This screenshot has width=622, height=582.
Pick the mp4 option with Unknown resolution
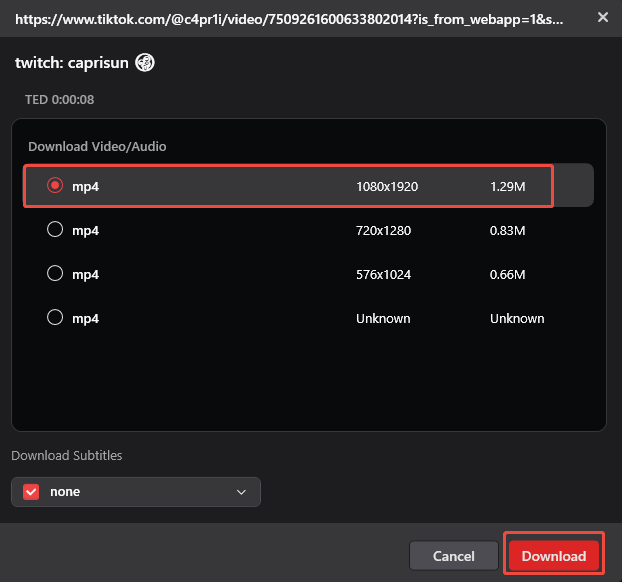pyautogui.click(x=55, y=317)
